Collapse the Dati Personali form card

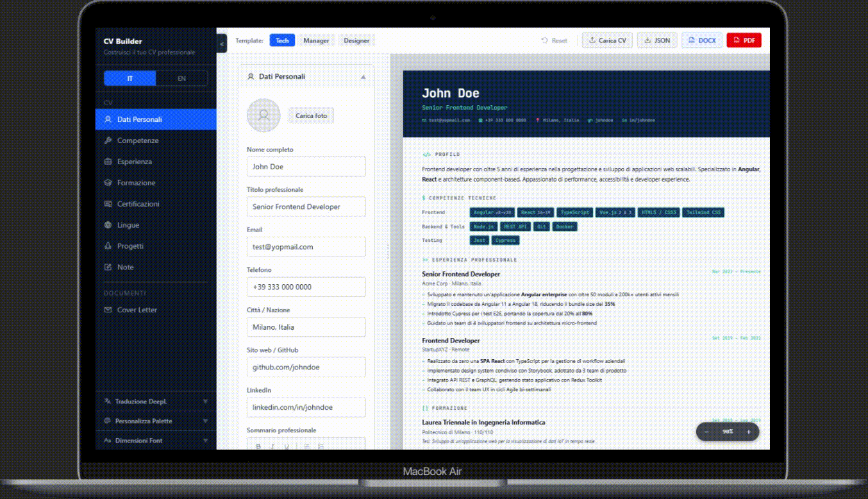[363, 77]
